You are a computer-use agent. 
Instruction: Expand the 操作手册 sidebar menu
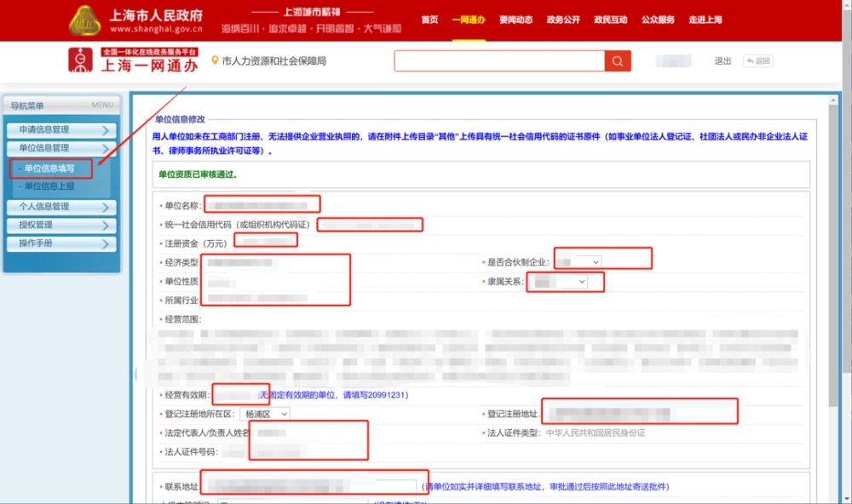tap(61, 243)
